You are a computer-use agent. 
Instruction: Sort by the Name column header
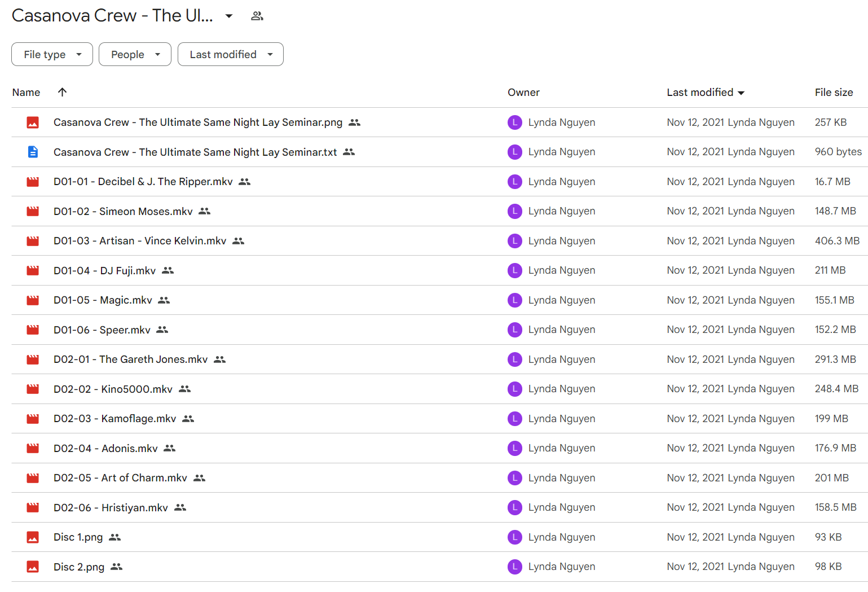pos(26,92)
